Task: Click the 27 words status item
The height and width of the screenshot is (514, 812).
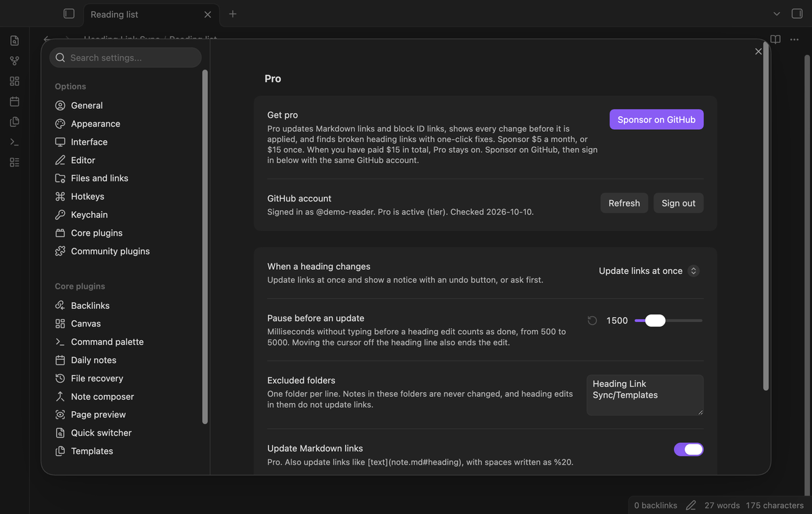Action: tap(722, 505)
